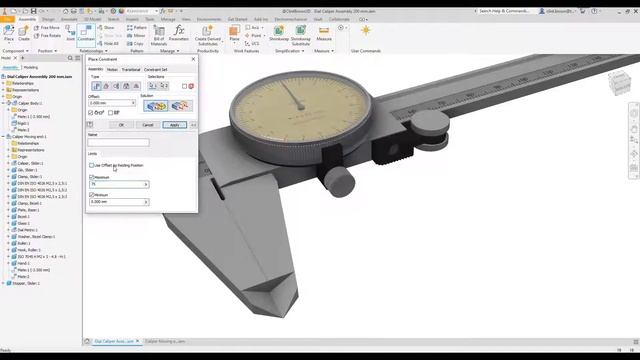Viewport: 640px width, 360px height.
Task: Collapse the Caliper Body:1 node
Action: point(4,103)
